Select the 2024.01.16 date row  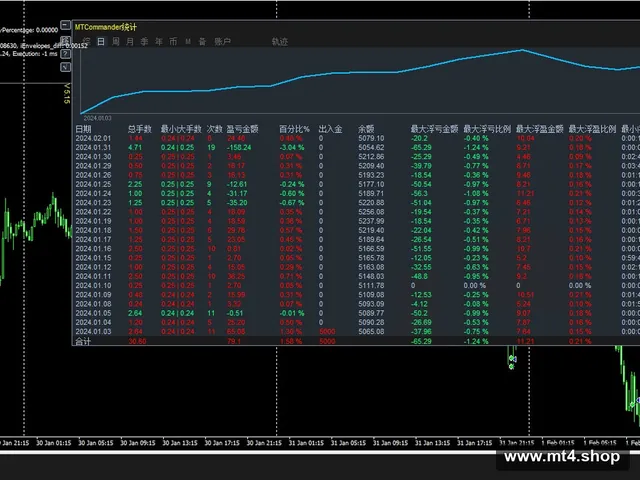click(93, 249)
